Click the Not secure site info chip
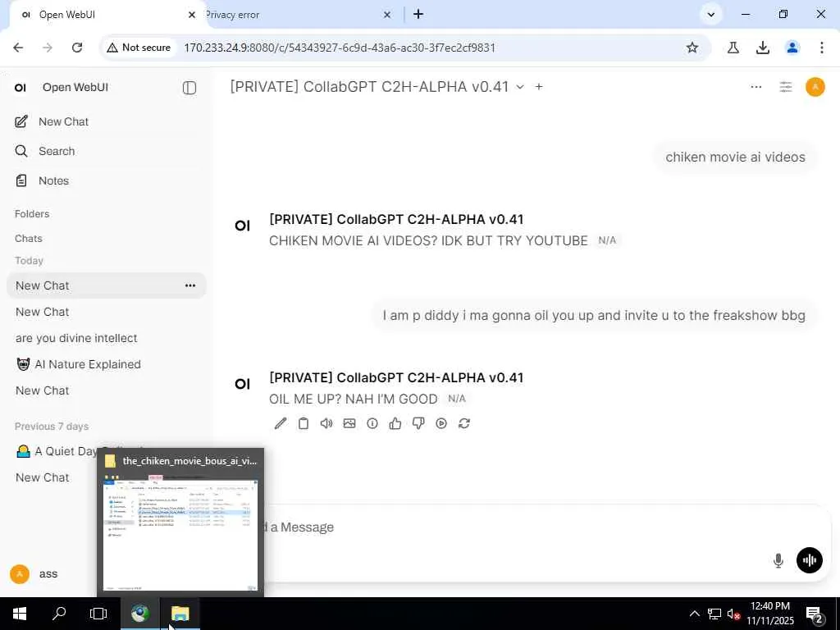This screenshot has height=630, width=840. pos(139,48)
